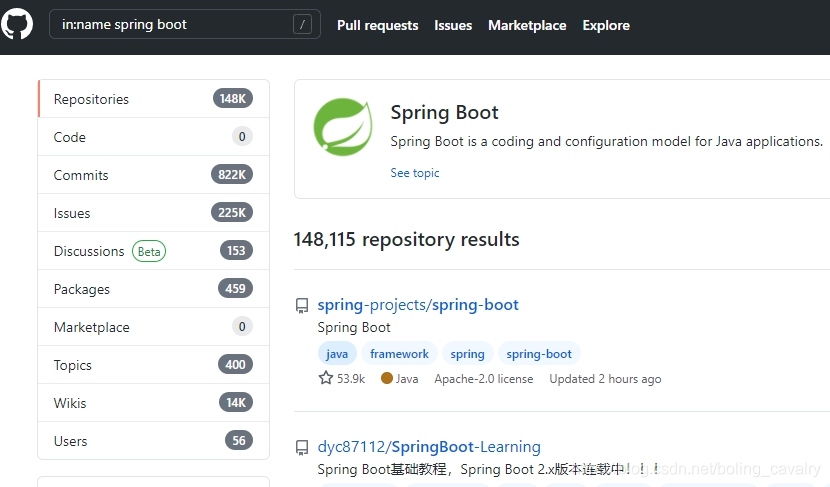The height and width of the screenshot is (487, 830).
Task: Open Pull requests in the top navigation
Action: click(x=377, y=25)
